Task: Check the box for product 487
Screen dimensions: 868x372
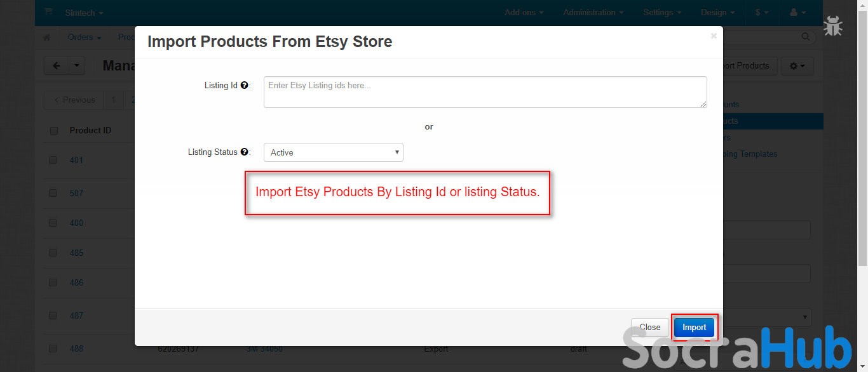Action: [53, 316]
